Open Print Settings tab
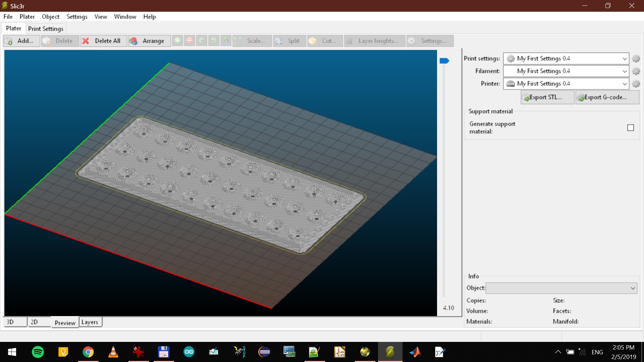 click(46, 29)
